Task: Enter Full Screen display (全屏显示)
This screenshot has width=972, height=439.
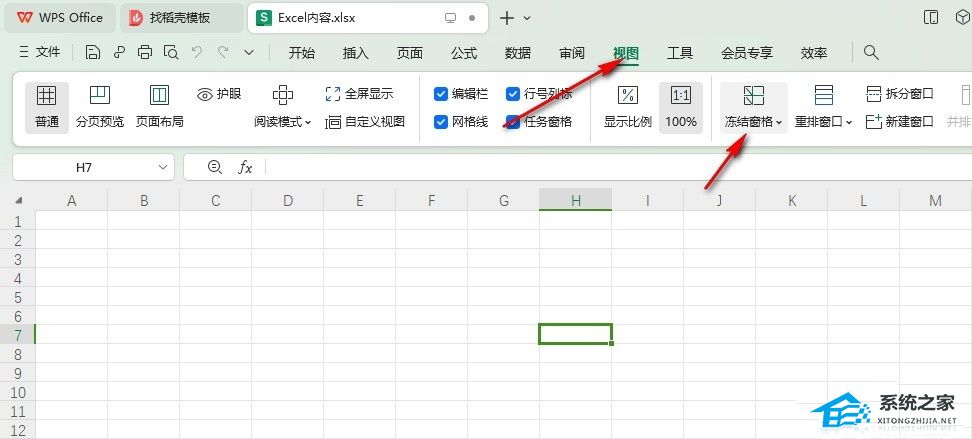Action: pos(359,94)
